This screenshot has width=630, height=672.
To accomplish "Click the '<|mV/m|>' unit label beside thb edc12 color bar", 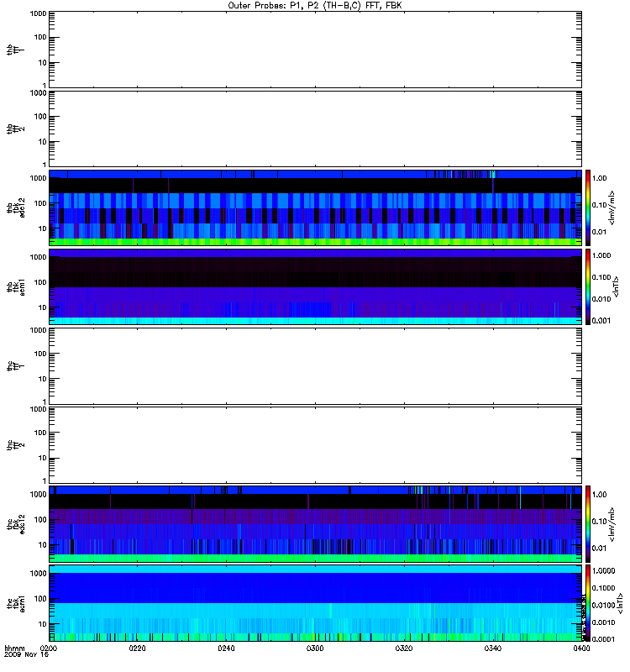I will click(x=612, y=207).
